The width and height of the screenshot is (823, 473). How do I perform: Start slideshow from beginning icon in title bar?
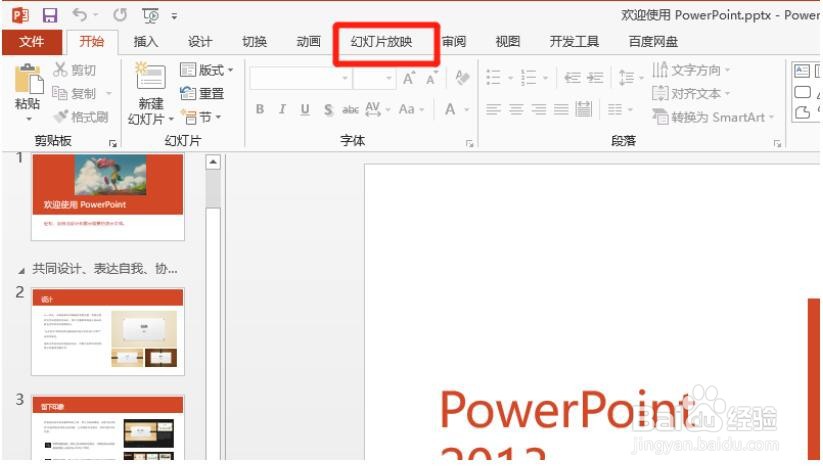pos(151,16)
